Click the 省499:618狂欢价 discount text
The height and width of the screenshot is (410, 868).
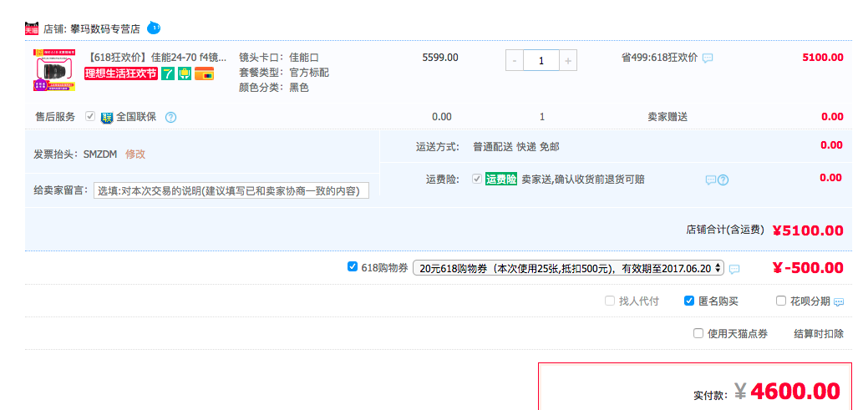(x=660, y=58)
